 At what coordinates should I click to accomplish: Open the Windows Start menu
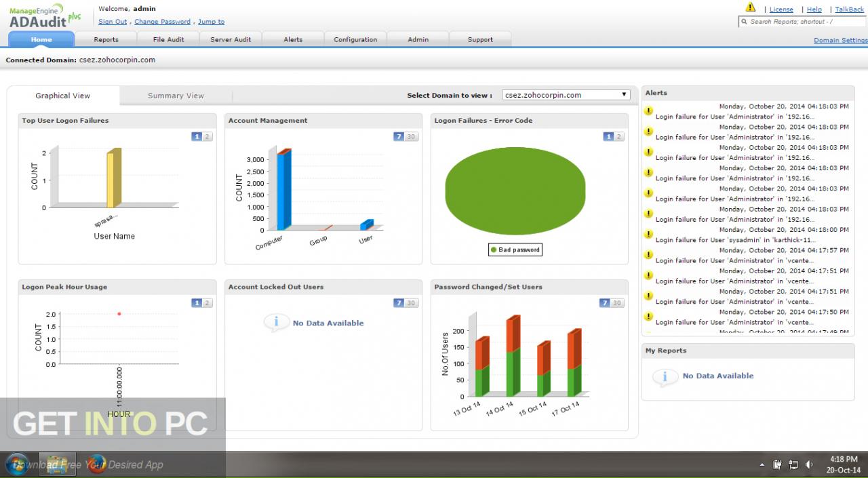[17, 464]
